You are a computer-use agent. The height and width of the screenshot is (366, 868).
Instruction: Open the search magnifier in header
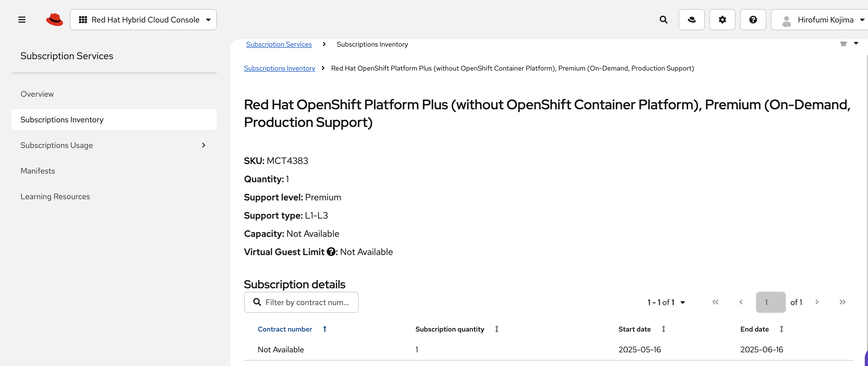coord(663,20)
